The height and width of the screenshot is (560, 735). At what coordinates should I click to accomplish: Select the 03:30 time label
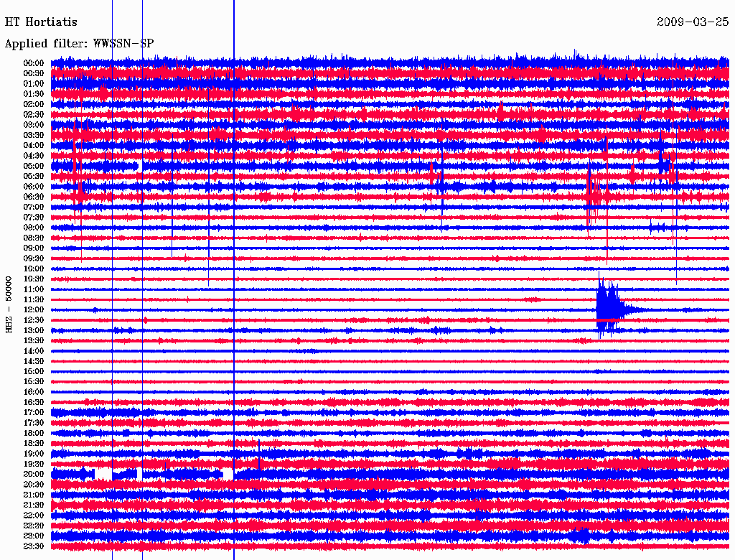click(34, 136)
